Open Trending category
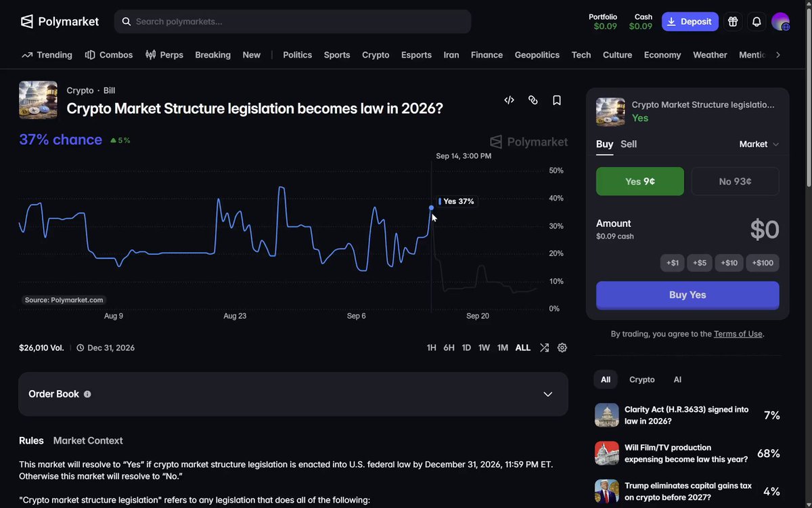812x508 pixels. (47, 55)
